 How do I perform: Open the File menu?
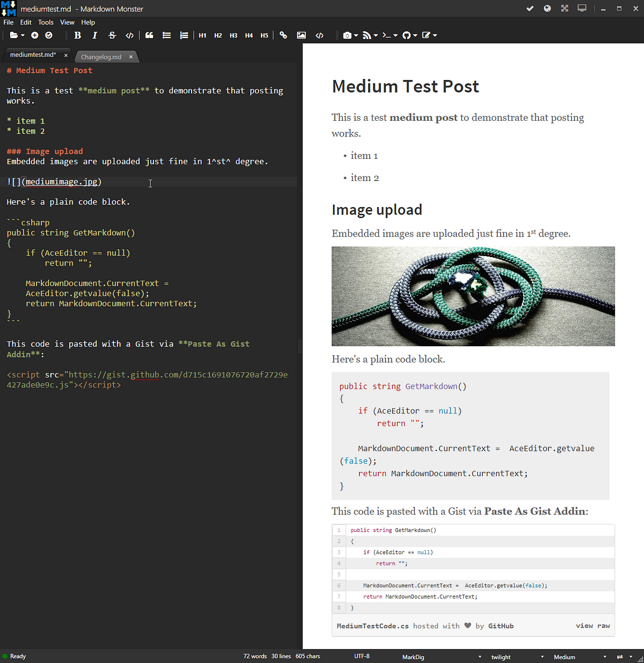9,23
